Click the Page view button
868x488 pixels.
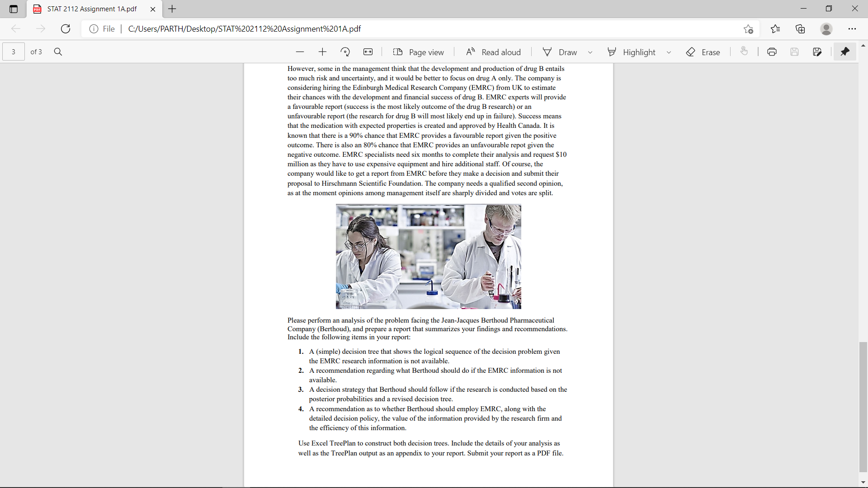click(x=418, y=52)
